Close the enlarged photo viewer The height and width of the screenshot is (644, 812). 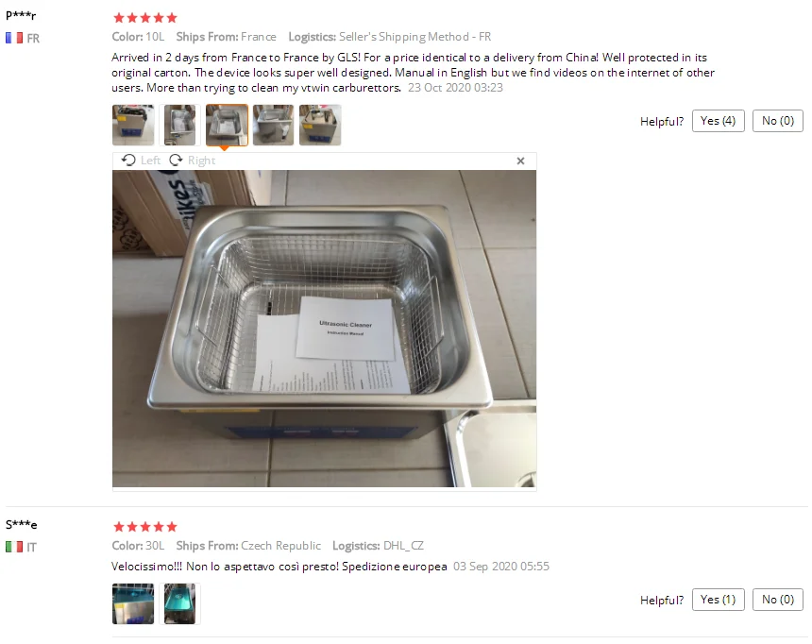[x=520, y=161]
